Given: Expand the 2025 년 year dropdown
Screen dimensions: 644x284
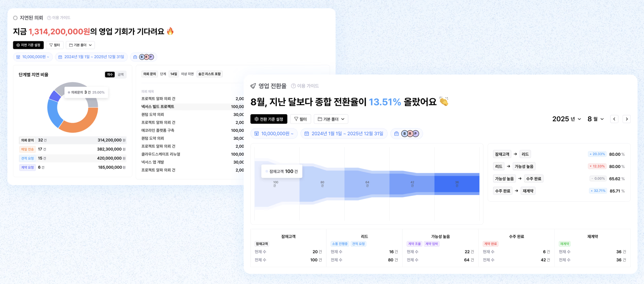Looking at the screenshot, I should point(566,119).
